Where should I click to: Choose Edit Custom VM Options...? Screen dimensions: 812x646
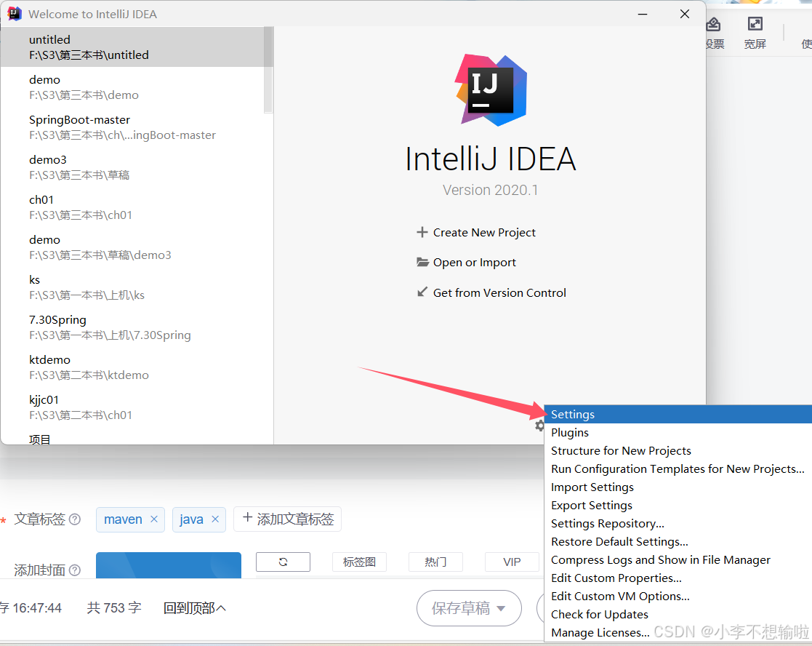tap(678, 596)
